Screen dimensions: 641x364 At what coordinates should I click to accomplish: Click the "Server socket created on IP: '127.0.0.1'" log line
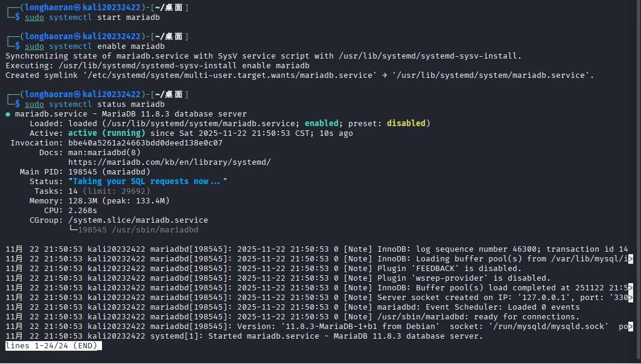coord(319,298)
